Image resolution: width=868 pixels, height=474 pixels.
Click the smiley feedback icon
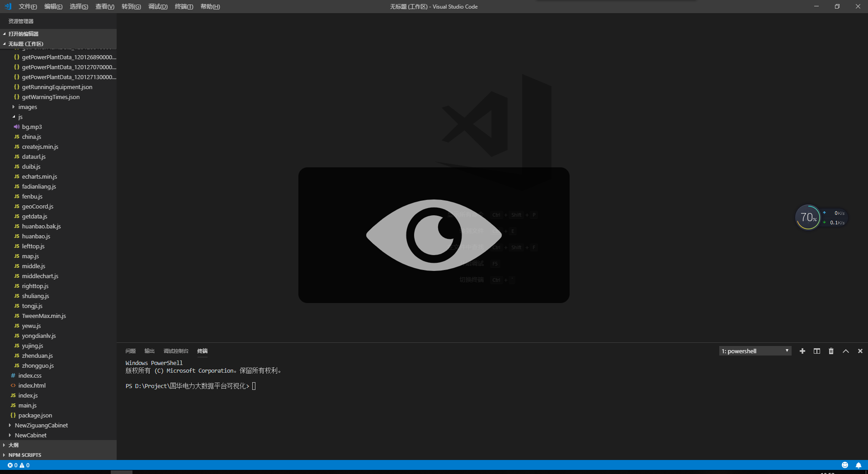[845, 465]
